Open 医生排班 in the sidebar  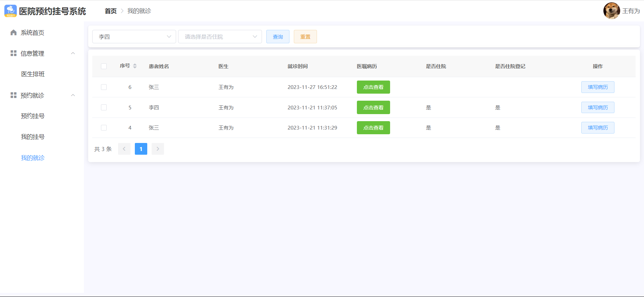(x=33, y=74)
